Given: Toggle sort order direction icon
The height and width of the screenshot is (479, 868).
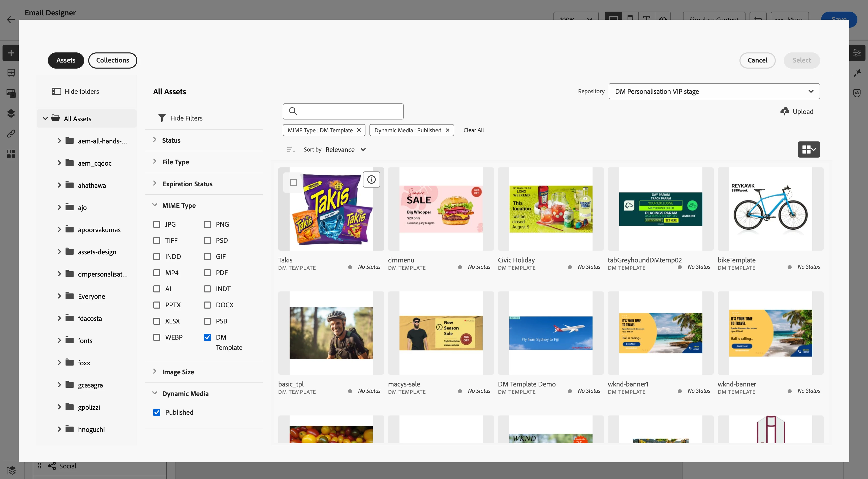Looking at the screenshot, I should coord(291,150).
